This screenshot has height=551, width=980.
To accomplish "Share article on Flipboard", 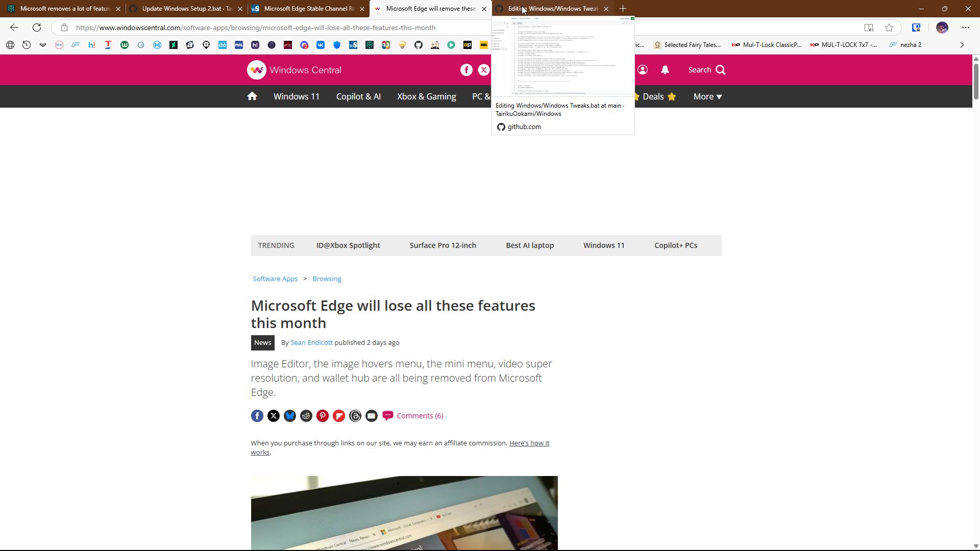I will tap(339, 416).
